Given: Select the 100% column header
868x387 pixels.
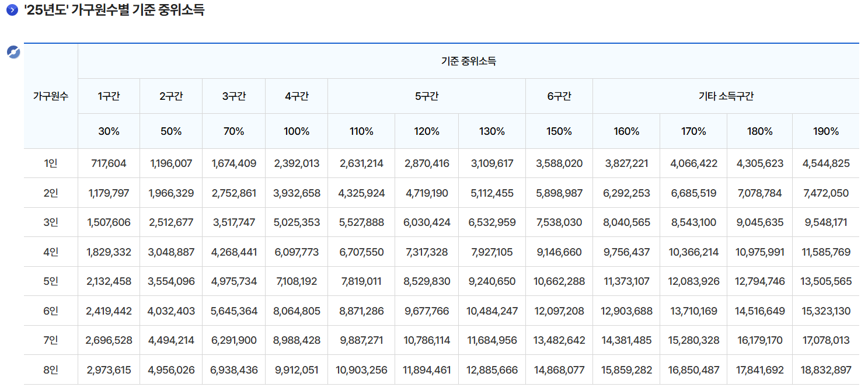Looking at the screenshot, I should point(296,131).
